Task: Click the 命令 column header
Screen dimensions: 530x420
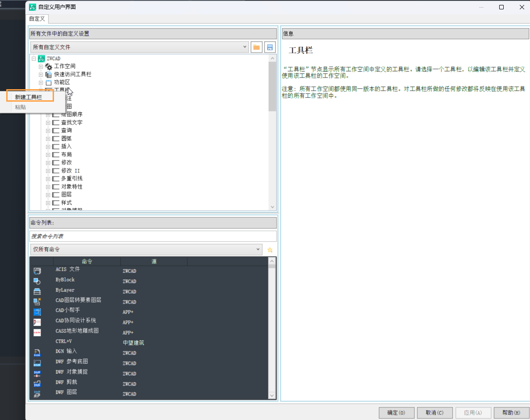Action: (x=87, y=262)
